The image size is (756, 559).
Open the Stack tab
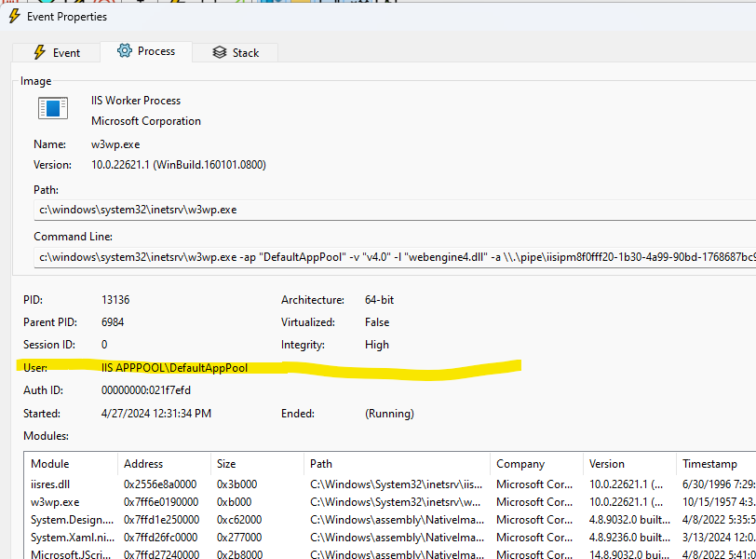point(236,52)
